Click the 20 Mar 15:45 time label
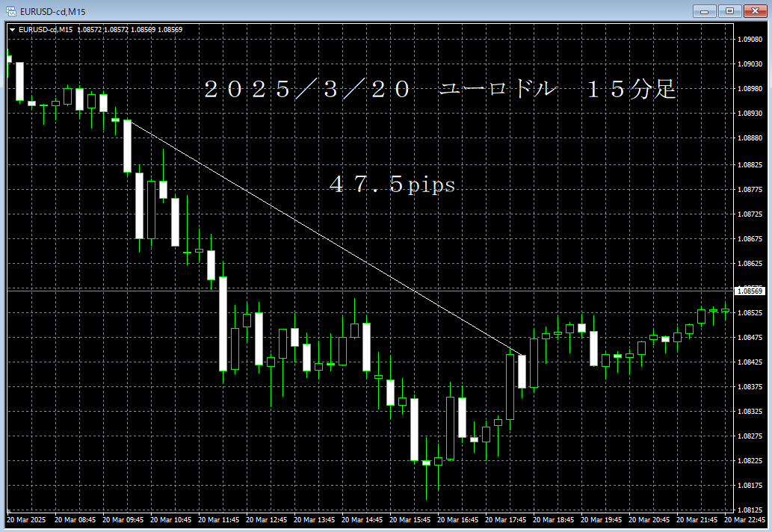Screen dimensions: 772x532 pos(410,520)
